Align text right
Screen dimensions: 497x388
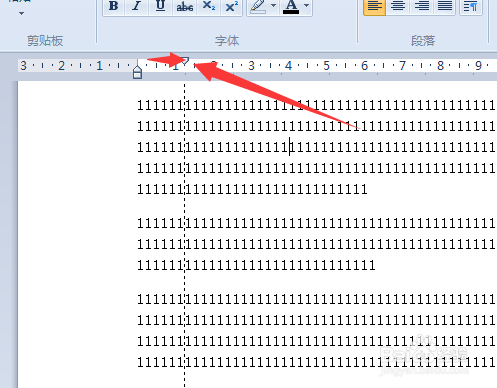click(421, 6)
